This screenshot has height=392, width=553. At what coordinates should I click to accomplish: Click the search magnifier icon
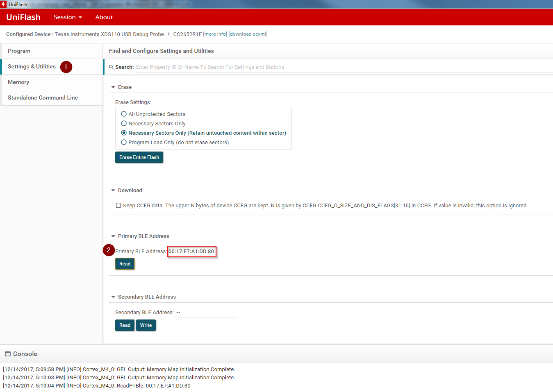[x=111, y=67]
